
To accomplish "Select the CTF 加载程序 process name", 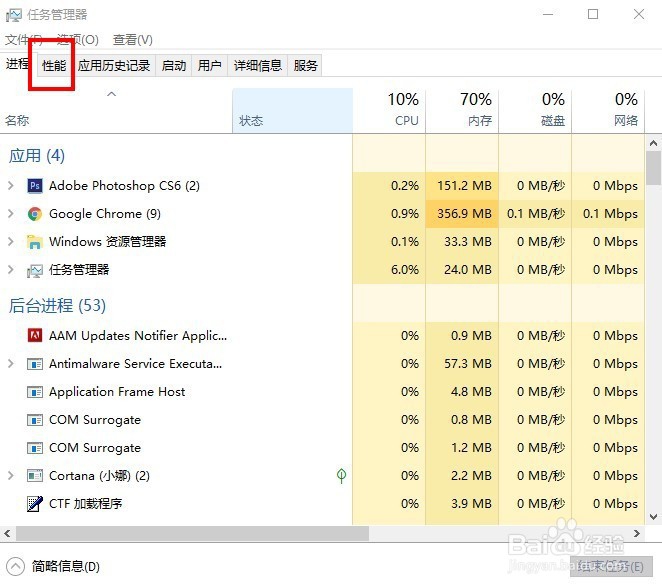I will (x=86, y=504).
